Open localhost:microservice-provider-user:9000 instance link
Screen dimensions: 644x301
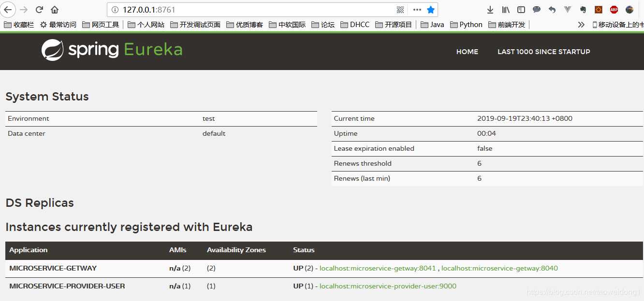pyautogui.click(x=388, y=286)
